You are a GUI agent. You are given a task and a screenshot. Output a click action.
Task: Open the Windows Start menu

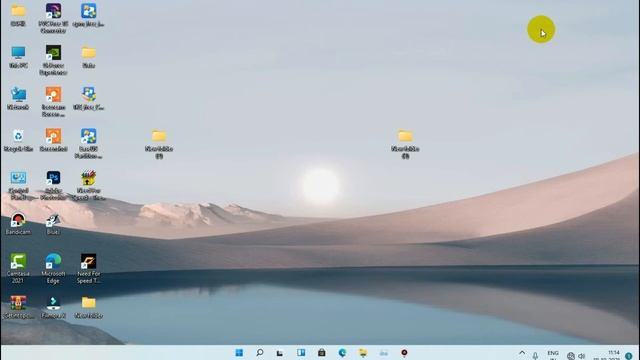coord(239,353)
